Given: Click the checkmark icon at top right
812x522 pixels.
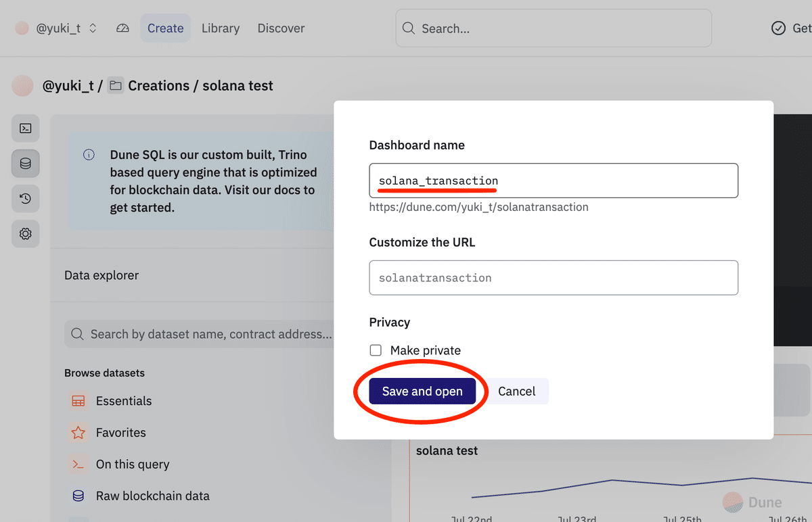Looking at the screenshot, I should point(778,28).
